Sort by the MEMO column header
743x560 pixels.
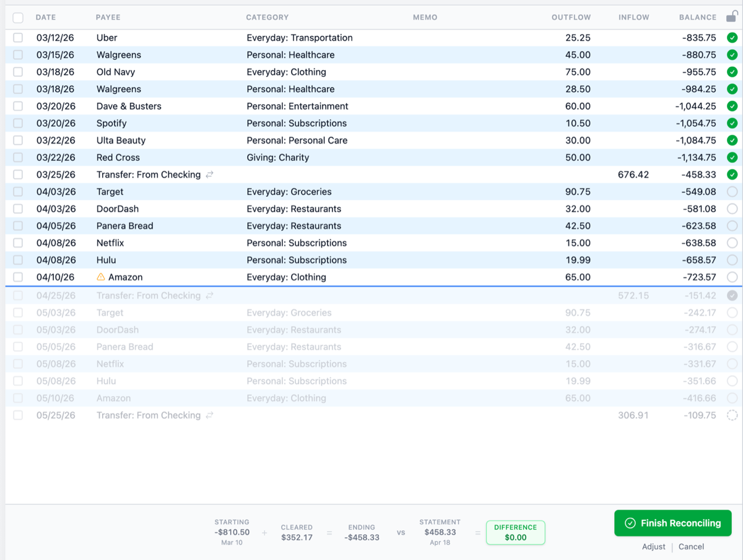425,17
